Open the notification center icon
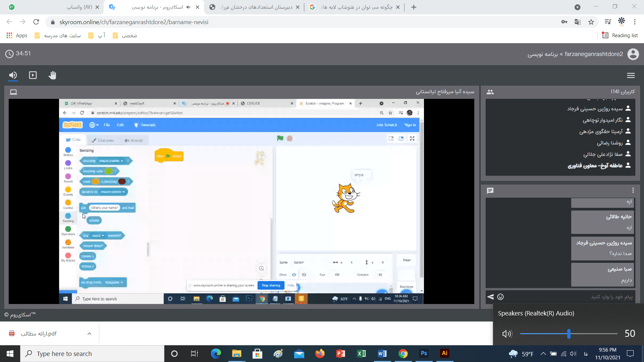 [x=630, y=354]
